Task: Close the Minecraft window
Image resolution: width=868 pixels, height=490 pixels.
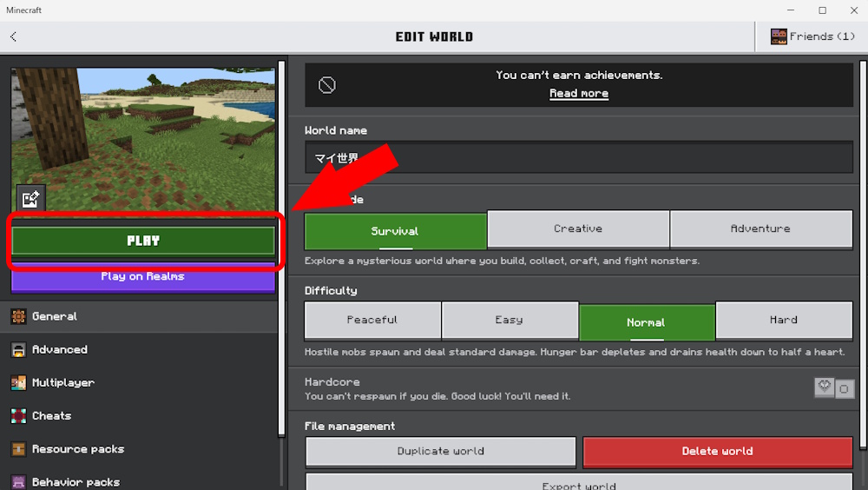Action: [853, 10]
